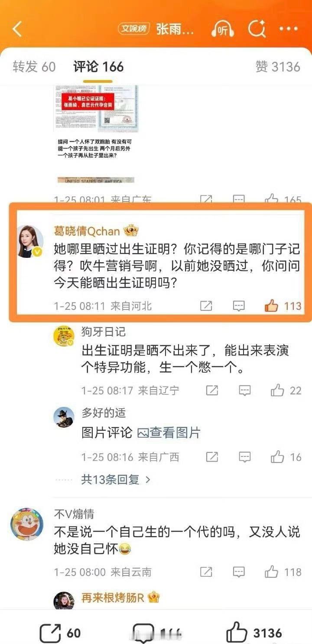The height and width of the screenshot is (644, 312).
Task: Share 葛晓倩Qchan's comment via forward icon
Action: click(206, 306)
